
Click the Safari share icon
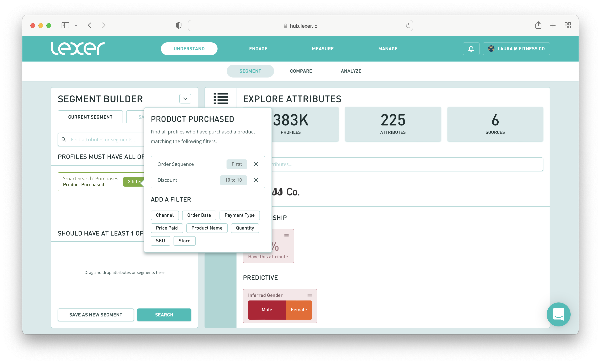[x=538, y=25]
